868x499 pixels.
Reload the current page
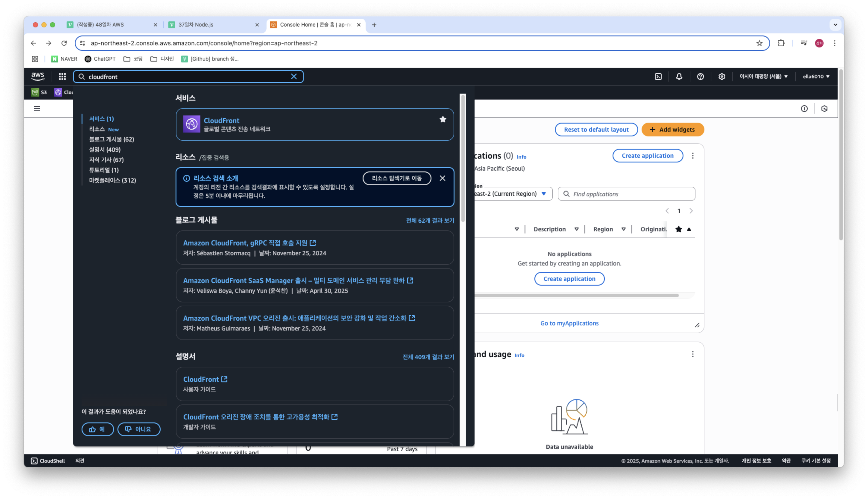(x=64, y=43)
